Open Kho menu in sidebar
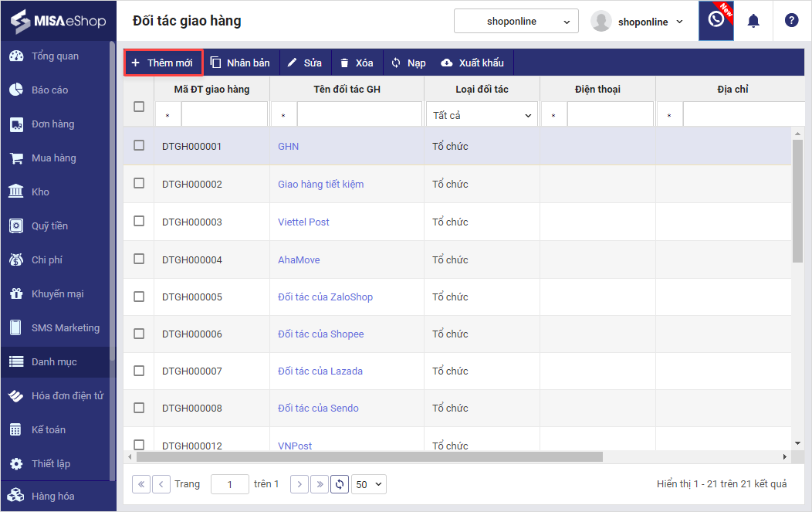The height and width of the screenshot is (512, 812). 40,192
